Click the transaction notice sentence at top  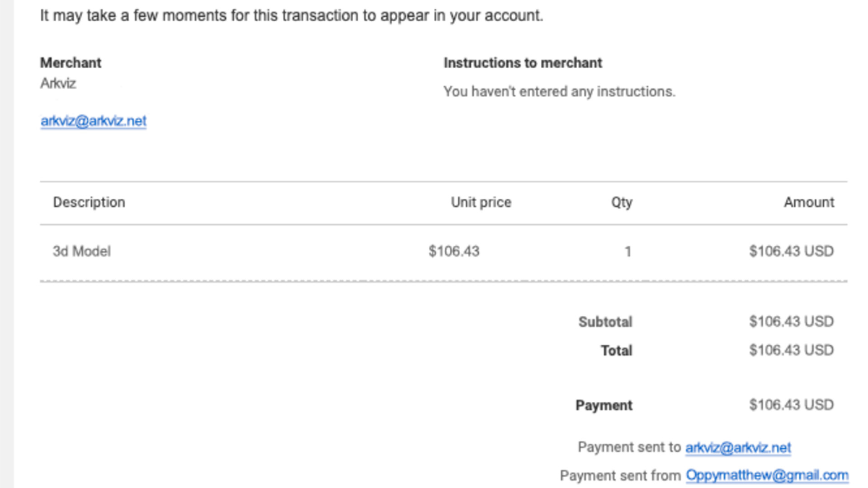[292, 16]
